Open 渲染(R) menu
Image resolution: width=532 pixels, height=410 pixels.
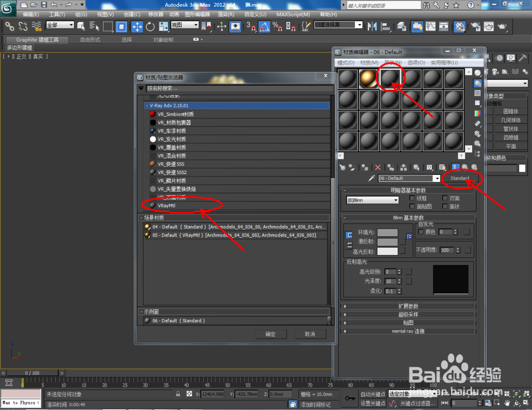click(x=226, y=14)
